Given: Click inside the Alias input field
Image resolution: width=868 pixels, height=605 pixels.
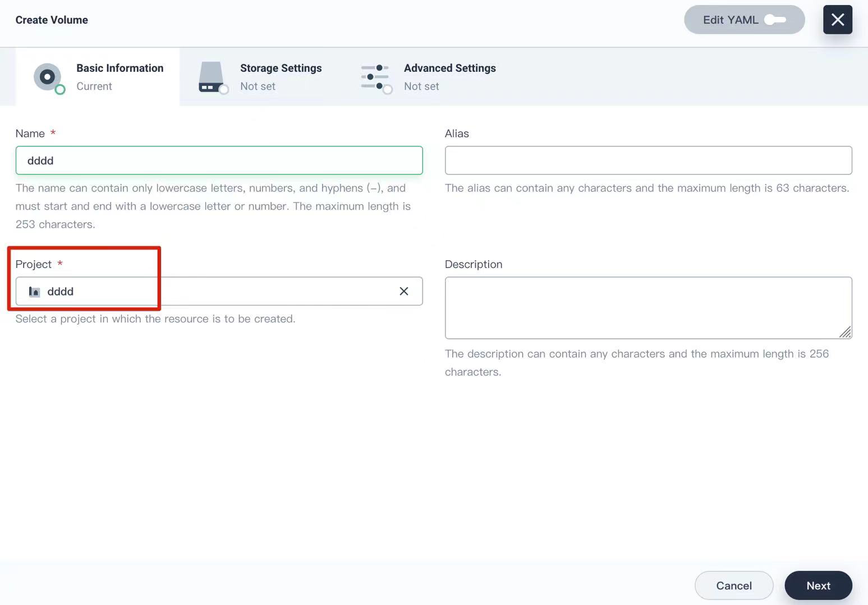Looking at the screenshot, I should [x=648, y=160].
